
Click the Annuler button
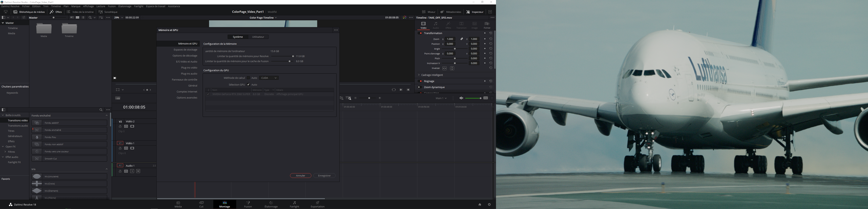point(300,176)
